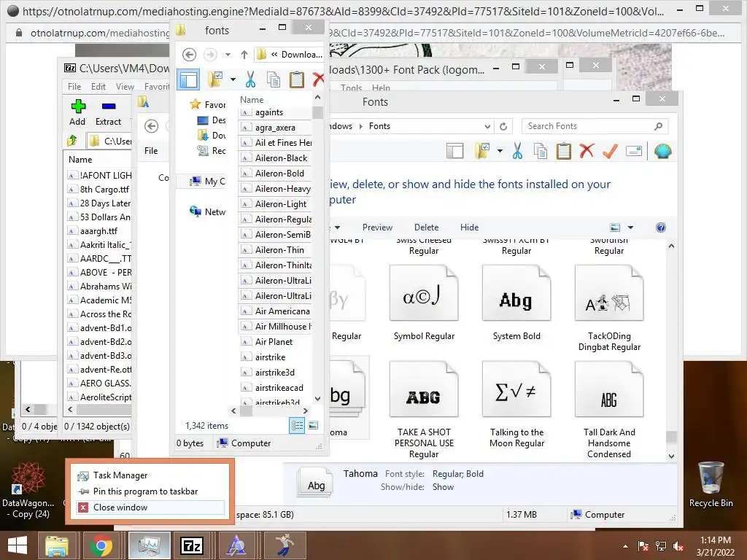Open the View menu in 7-Zip

click(125, 87)
